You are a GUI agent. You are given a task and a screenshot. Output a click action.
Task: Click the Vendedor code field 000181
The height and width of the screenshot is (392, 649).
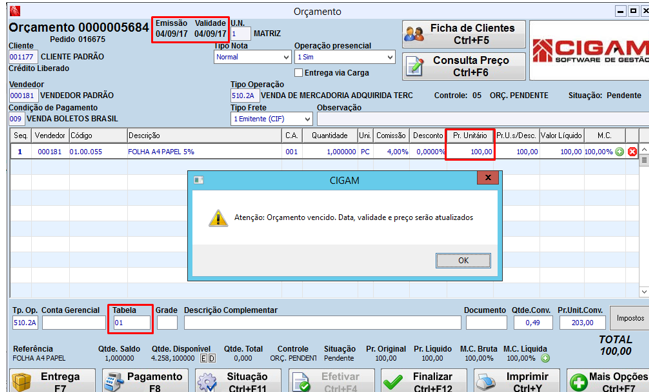click(x=23, y=96)
